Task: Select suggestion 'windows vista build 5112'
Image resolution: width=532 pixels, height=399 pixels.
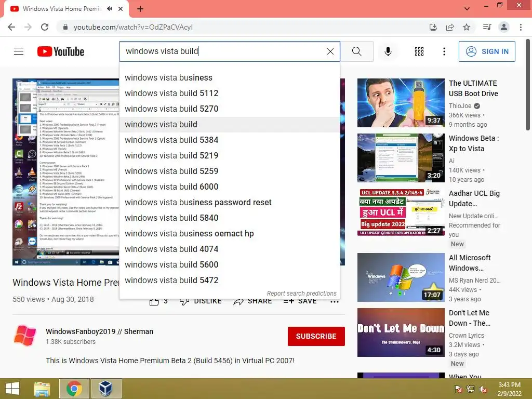Action: click(229, 94)
